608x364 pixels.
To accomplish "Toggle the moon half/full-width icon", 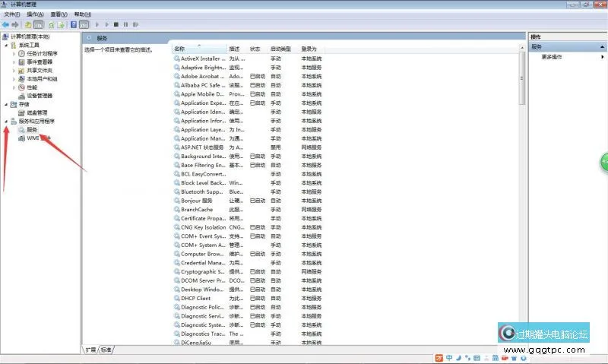I will pos(458,358).
